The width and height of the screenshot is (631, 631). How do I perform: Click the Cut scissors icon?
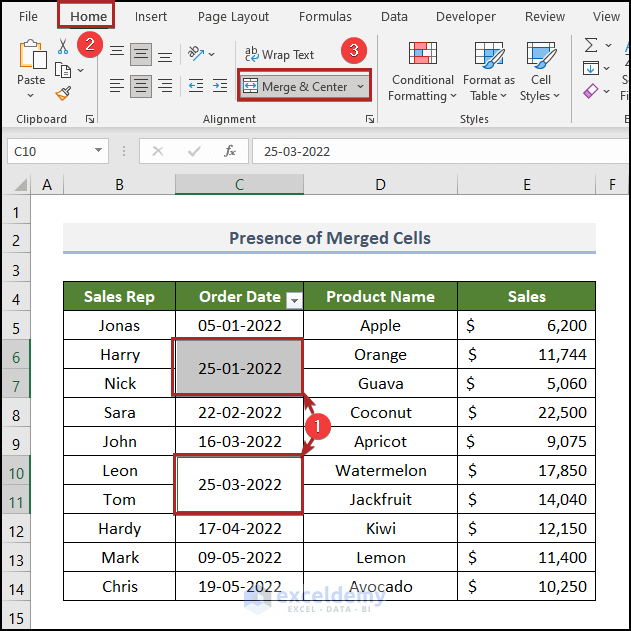[x=63, y=47]
